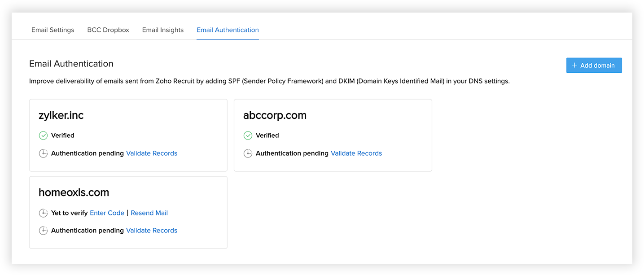Image resolution: width=644 pixels, height=275 pixels.
Task: Resend Mail for homeoxls.com verification
Action: coord(149,213)
